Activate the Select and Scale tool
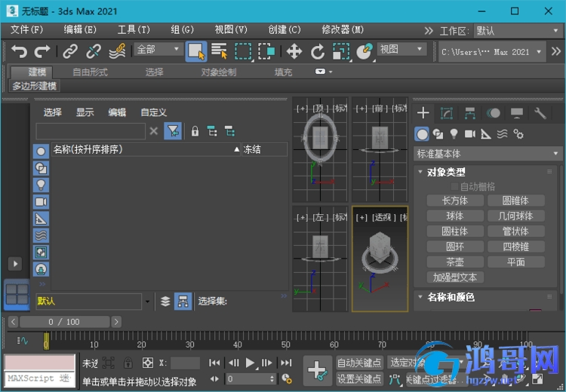The height and width of the screenshot is (392, 566). 341,51
